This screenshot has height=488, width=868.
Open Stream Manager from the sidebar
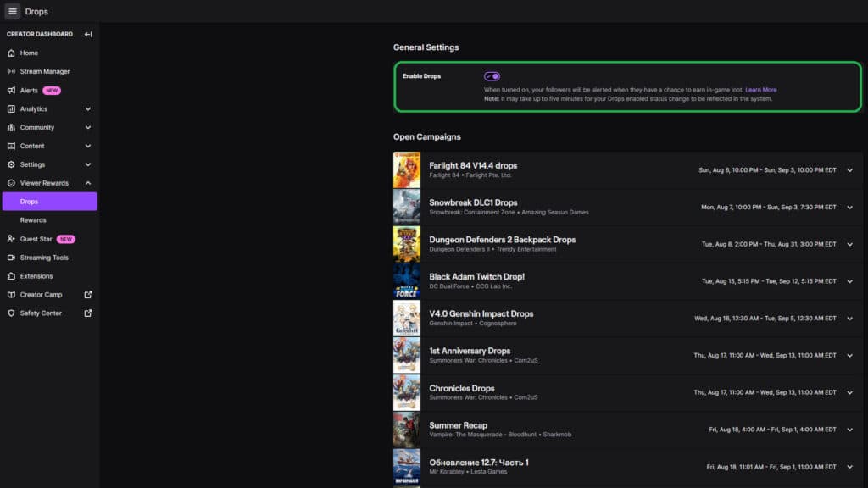(10, 71)
